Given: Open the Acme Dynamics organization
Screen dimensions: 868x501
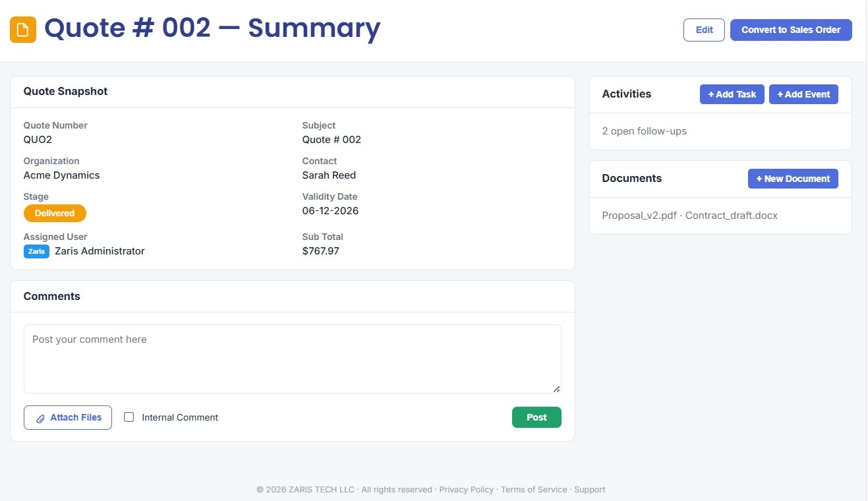Looking at the screenshot, I should (x=61, y=175).
